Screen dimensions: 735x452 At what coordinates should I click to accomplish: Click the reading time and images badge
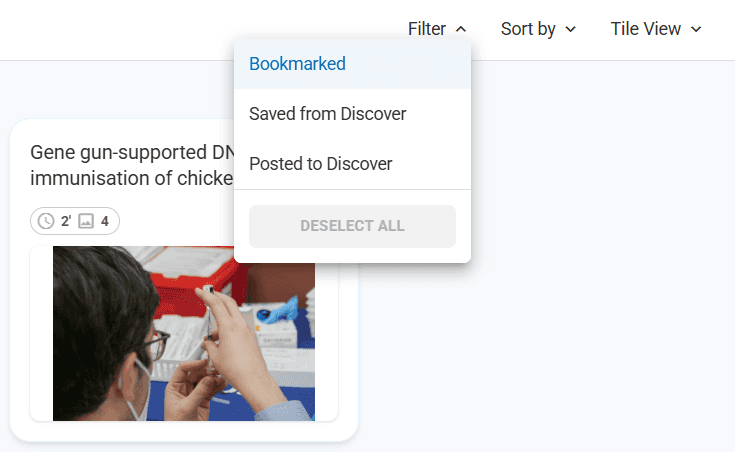coord(75,221)
